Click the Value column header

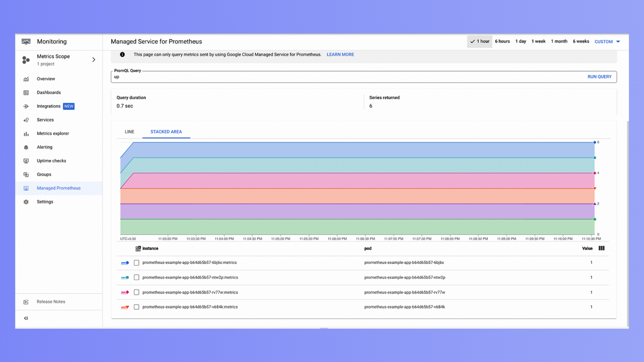[587, 249]
